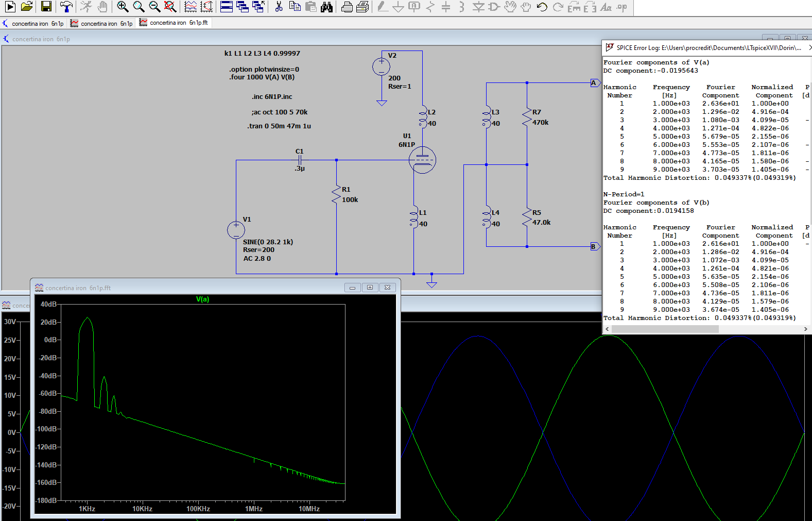Viewport: 812px width, 521px height.
Task: Click the Copy toolbar icon
Action: click(x=295, y=7)
